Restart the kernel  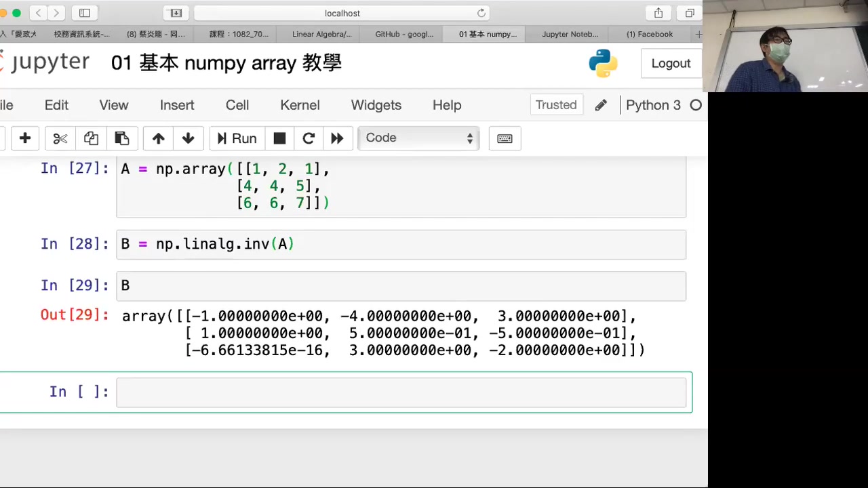(x=309, y=138)
